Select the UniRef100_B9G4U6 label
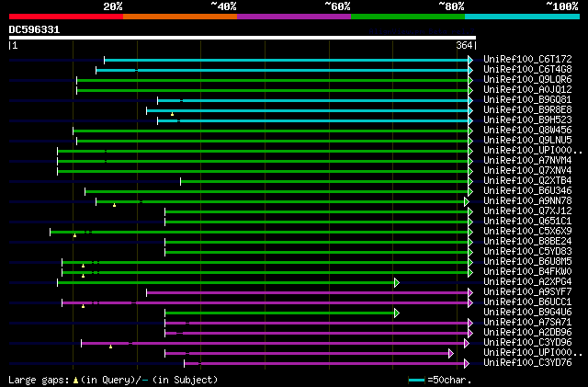The image size is (588, 387). pos(527,313)
